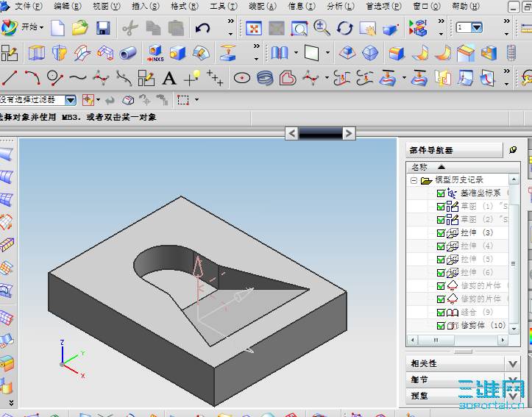Select the Circle curve tool
Screen dimensions: 532x417
pos(55,78)
